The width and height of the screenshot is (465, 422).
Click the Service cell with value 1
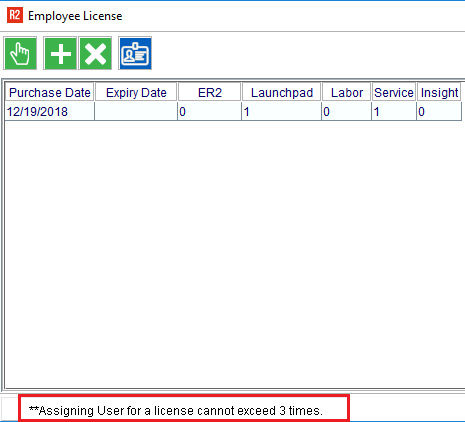click(394, 111)
